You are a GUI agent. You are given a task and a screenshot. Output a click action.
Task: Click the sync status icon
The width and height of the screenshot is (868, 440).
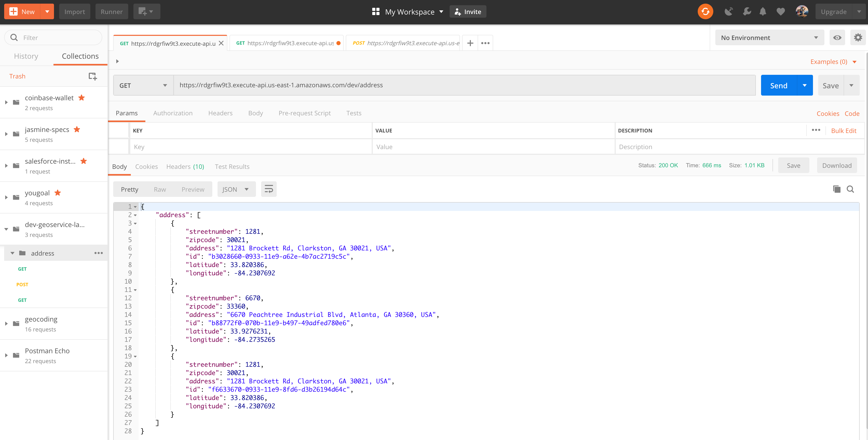click(705, 12)
